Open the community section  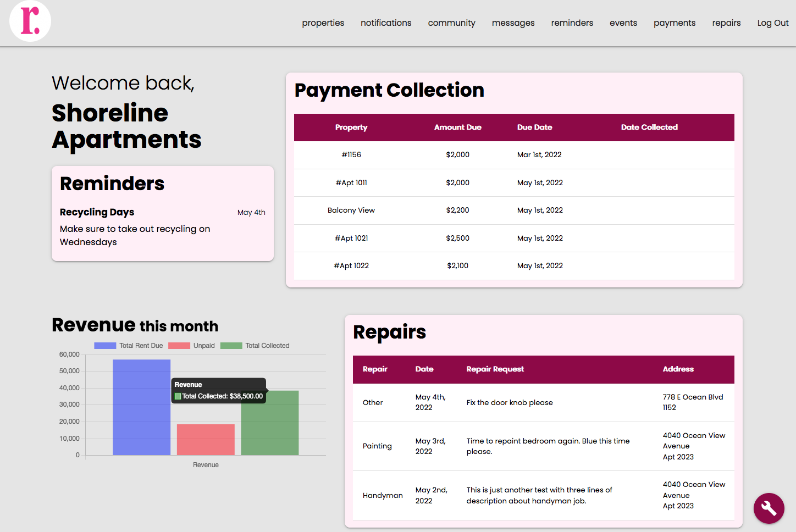(451, 23)
